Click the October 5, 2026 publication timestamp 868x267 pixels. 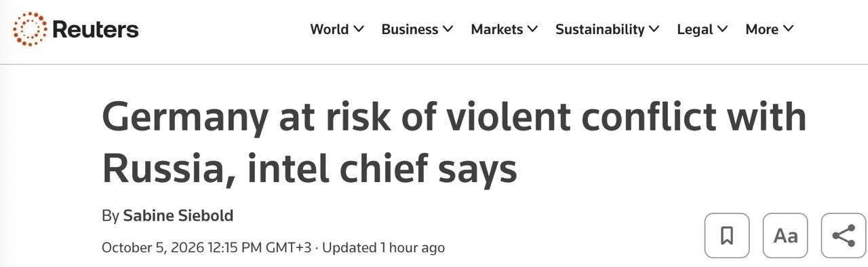[206, 247]
